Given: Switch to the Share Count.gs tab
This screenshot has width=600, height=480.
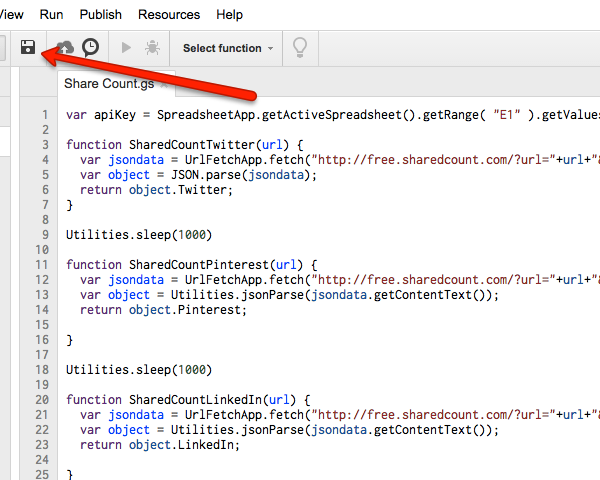Looking at the screenshot, I should (x=110, y=84).
